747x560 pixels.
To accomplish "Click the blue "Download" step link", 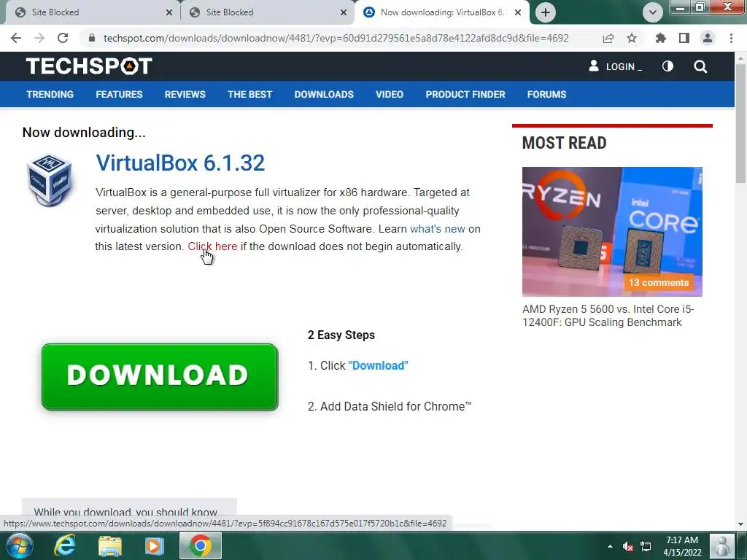I will (379, 366).
